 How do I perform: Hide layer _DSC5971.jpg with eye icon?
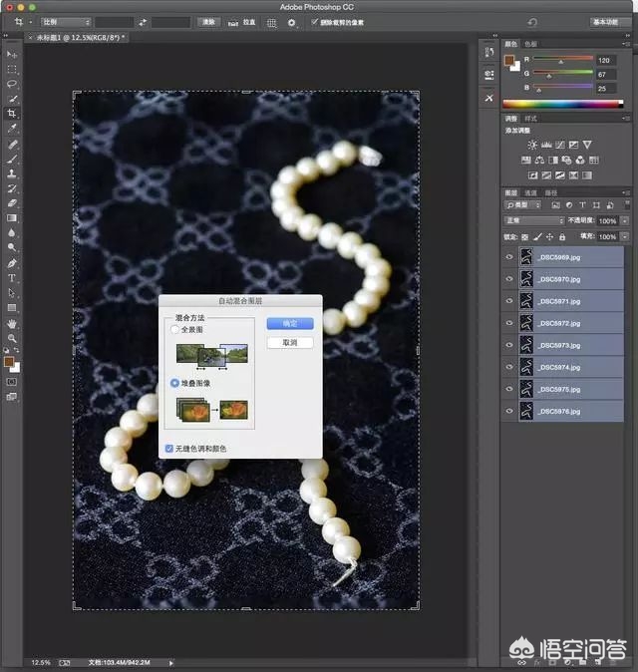coord(509,301)
